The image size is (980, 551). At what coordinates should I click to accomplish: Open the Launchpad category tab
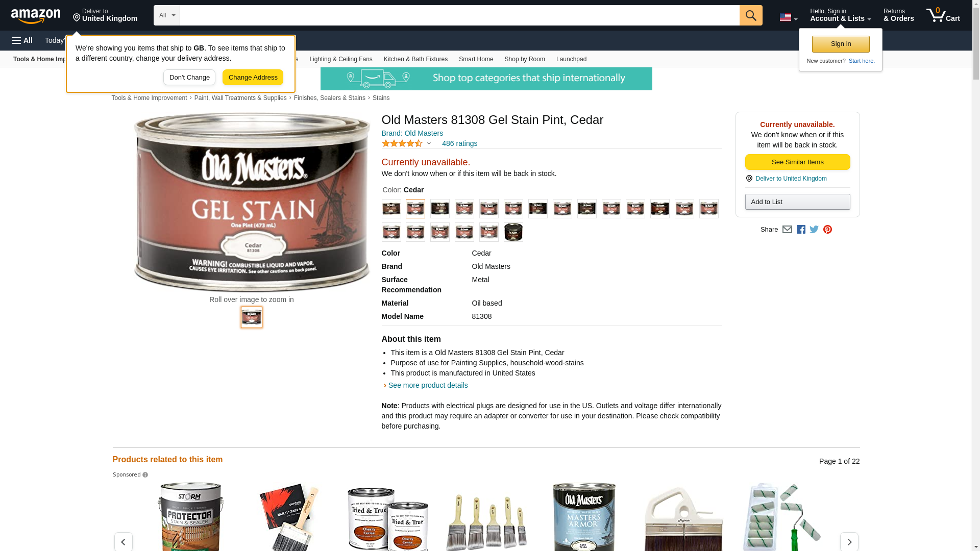(x=571, y=59)
